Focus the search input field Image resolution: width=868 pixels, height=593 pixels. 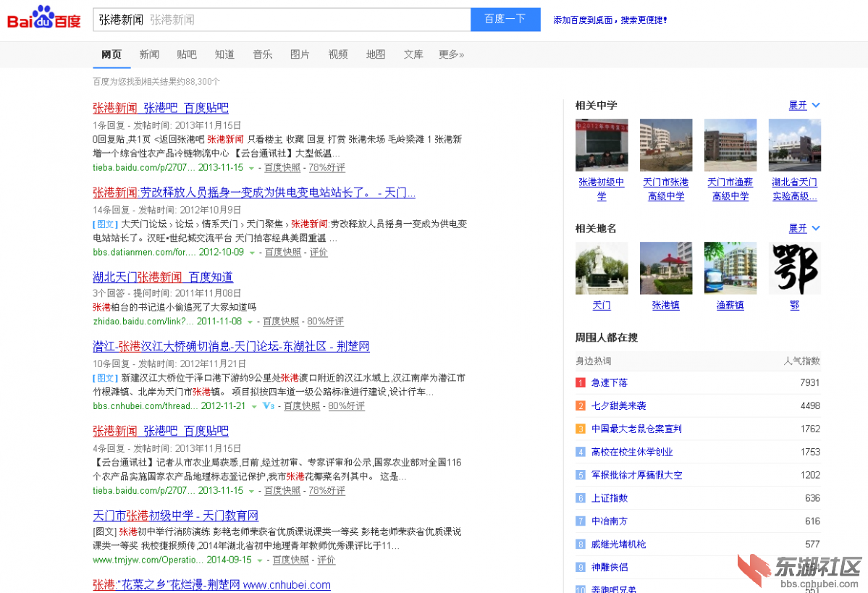click(282, 20)
